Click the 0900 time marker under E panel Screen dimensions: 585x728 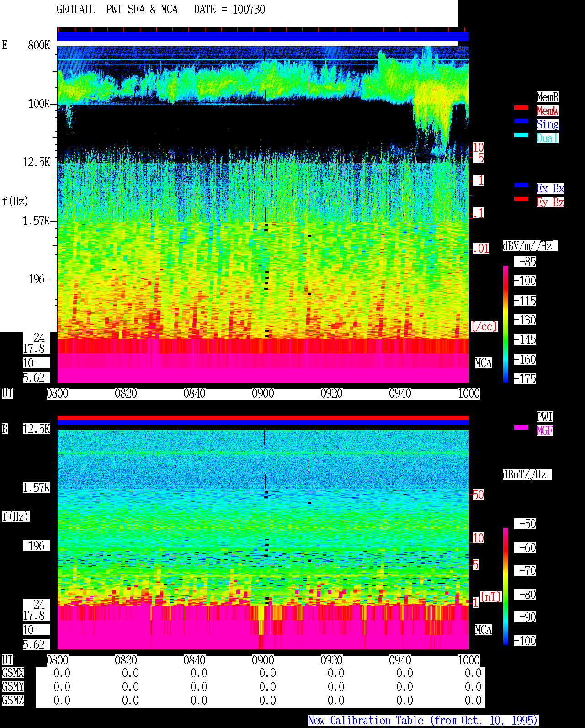[x=263, y=393]
